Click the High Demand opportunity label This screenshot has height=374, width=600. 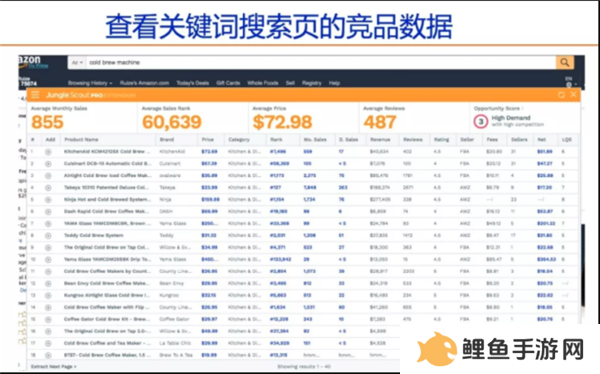pyautogui.click(x=510, y=118)
